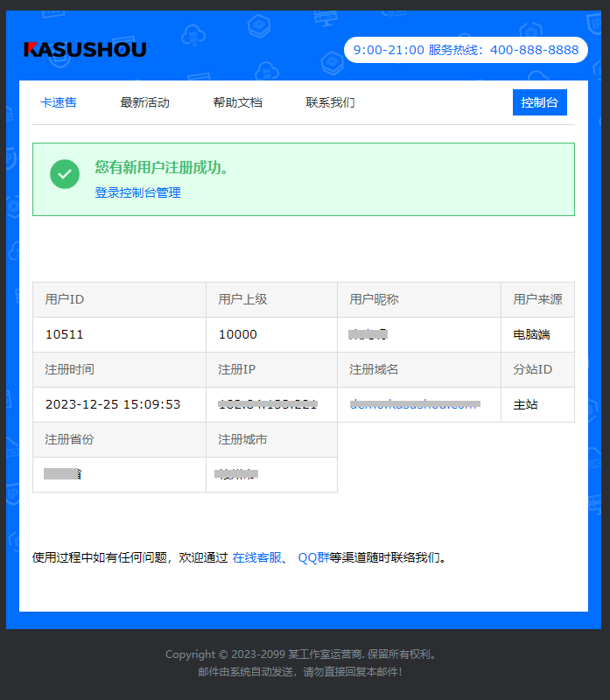This screenshot has height=700, width=610.
Task: Click the 注册IP header cell
Action: [x=271, y=369]
